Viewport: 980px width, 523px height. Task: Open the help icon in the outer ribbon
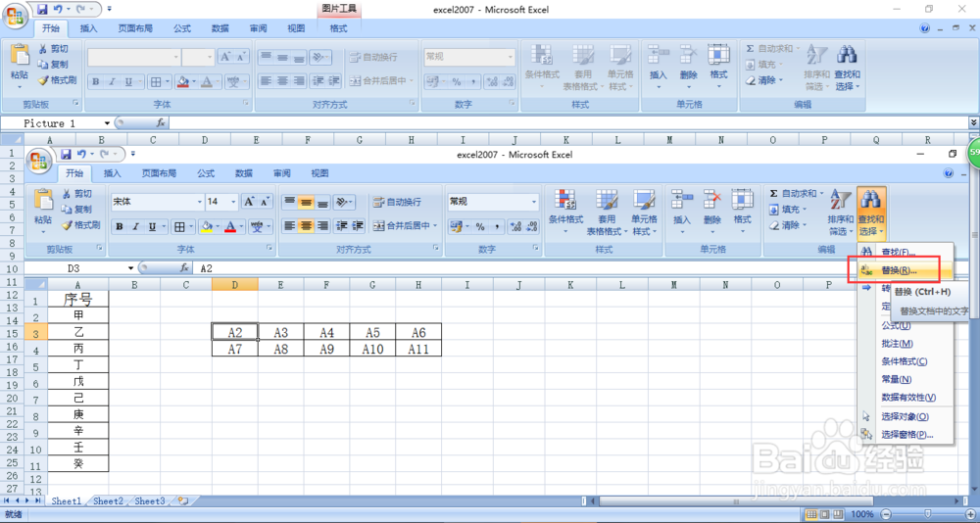925,28
